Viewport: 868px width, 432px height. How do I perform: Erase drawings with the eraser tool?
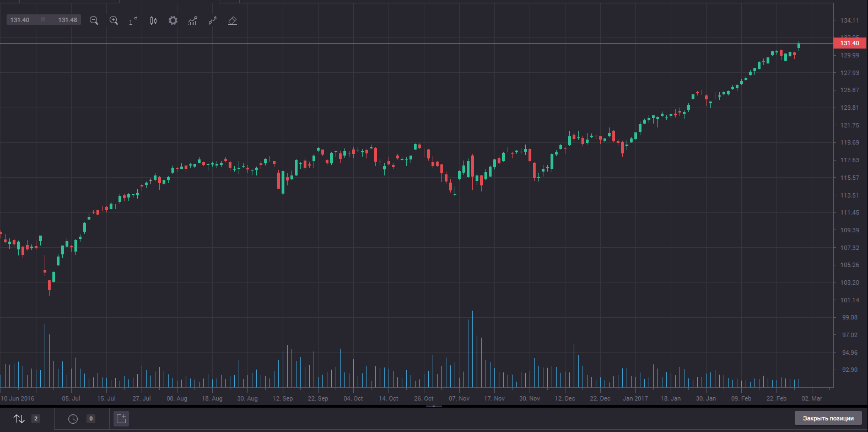[x=233, y=20]
